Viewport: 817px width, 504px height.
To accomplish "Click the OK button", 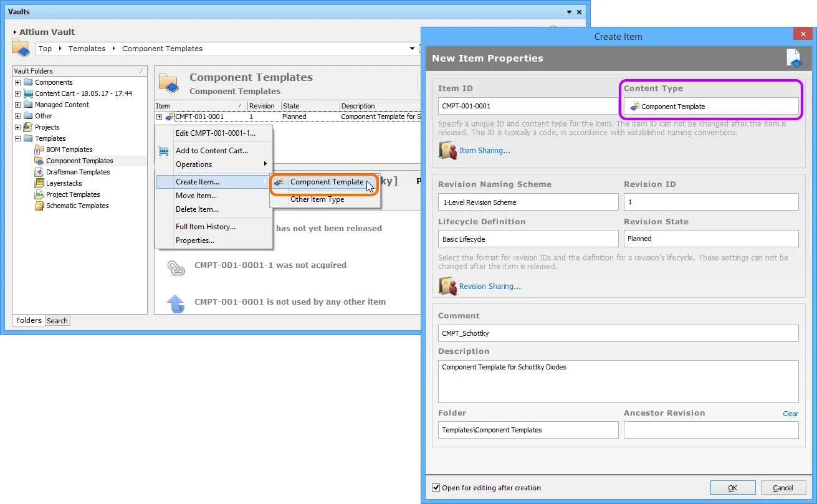I will point(733,488).
